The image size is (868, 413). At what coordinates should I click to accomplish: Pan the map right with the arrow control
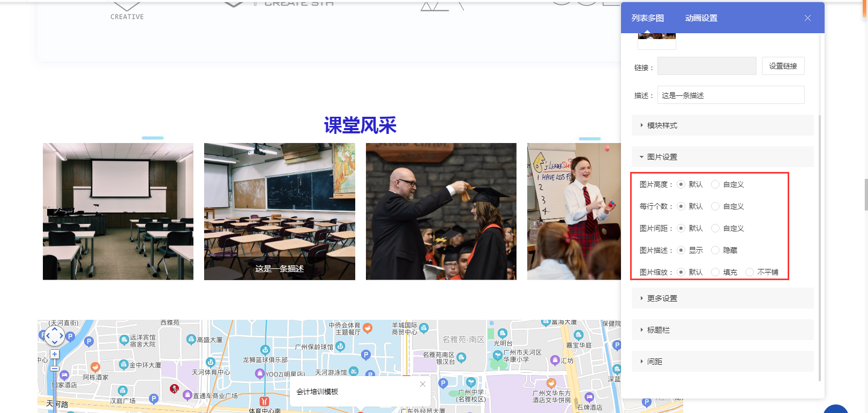pos(62,336)
